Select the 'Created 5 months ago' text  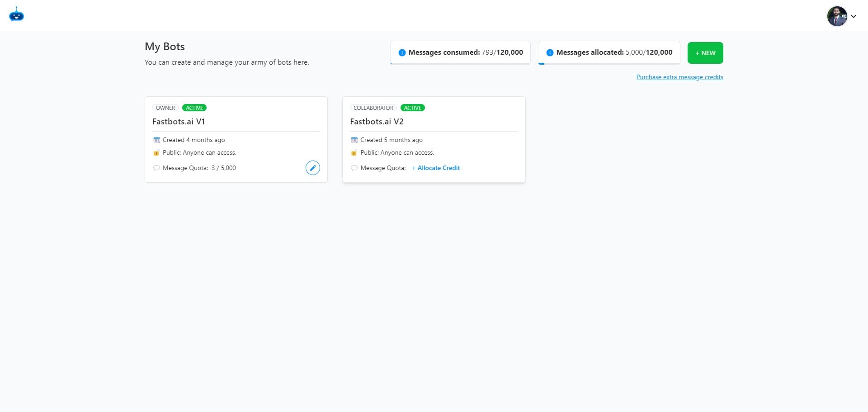click(392, 140)
